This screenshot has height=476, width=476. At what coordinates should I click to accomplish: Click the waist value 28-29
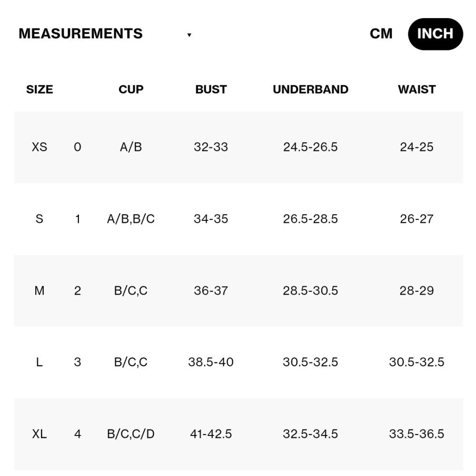417,291
